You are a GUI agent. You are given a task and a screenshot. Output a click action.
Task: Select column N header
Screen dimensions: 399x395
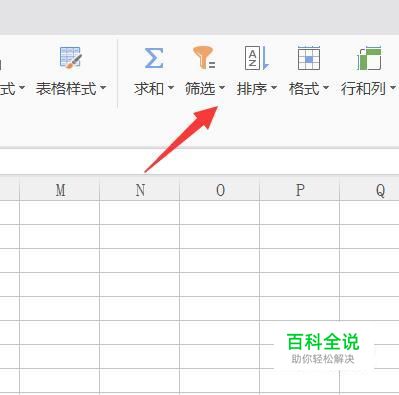point(140,189)
